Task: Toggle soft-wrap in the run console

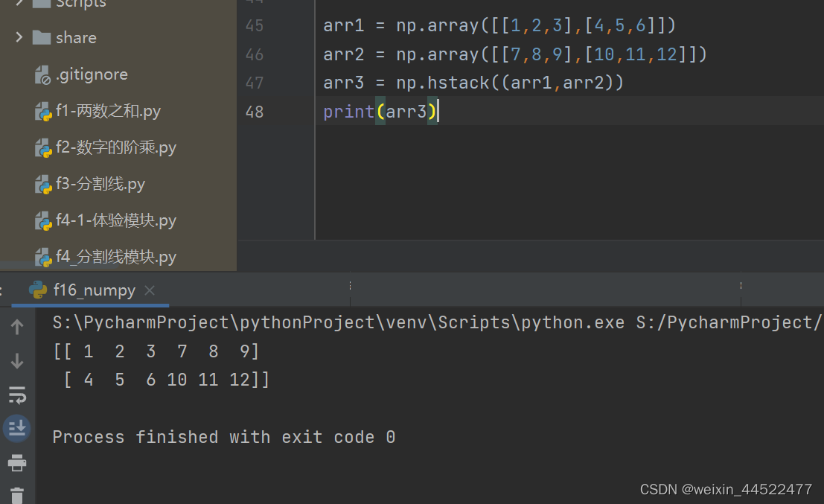Action: [x=17, y=395]
